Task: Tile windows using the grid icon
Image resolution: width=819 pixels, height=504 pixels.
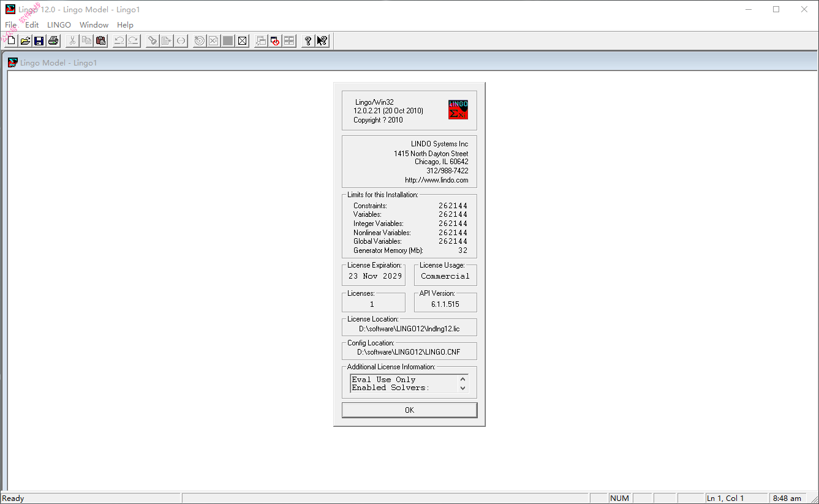Action: click(289, 41)
